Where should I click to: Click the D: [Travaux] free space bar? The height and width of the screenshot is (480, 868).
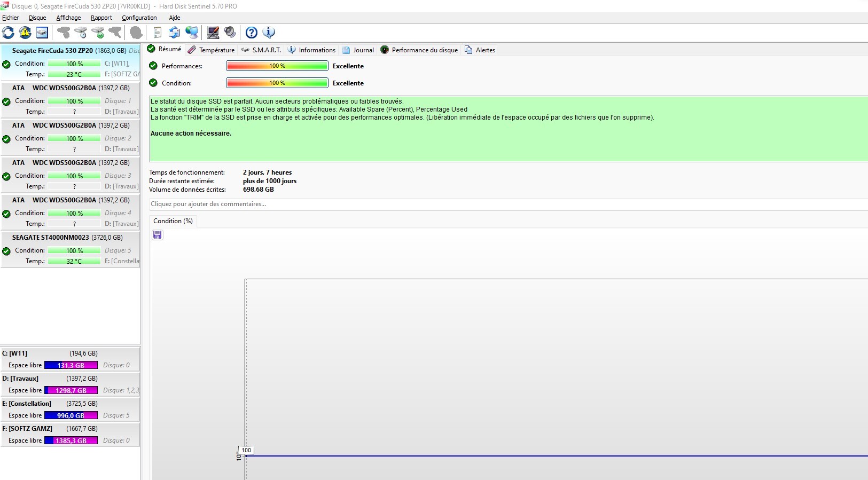[x=71, y=390]
